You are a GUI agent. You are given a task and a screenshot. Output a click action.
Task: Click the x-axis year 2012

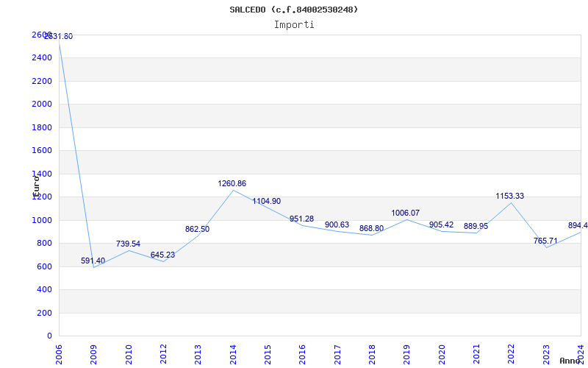click(x=163, y=354)
